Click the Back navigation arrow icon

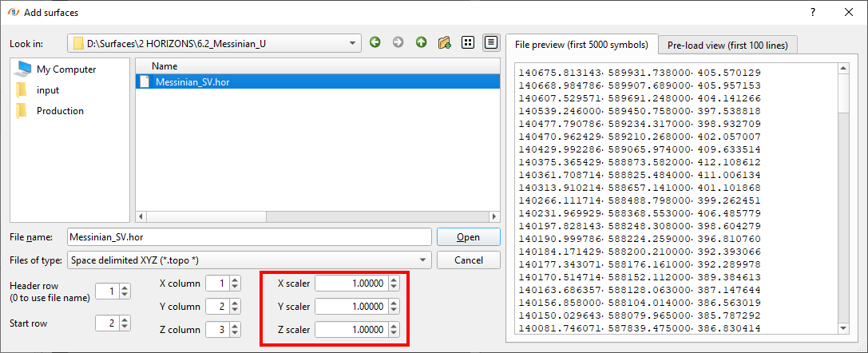click(x=375, y=42)
